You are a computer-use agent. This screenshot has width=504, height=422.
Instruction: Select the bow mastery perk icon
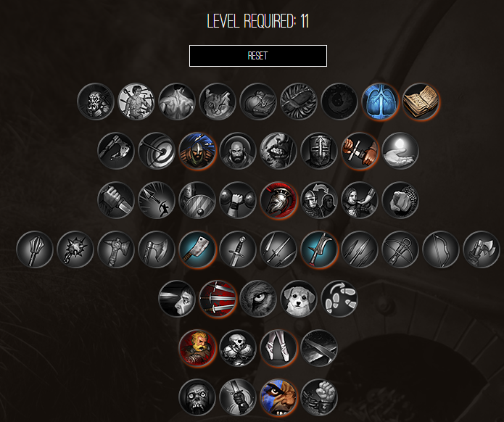[x=441, y=249]
